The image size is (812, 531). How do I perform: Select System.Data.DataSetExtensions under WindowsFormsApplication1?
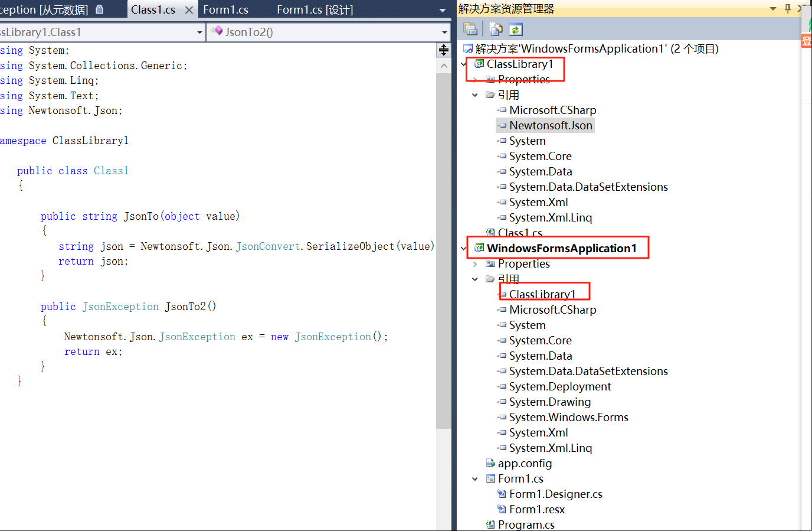pos(588,371)
